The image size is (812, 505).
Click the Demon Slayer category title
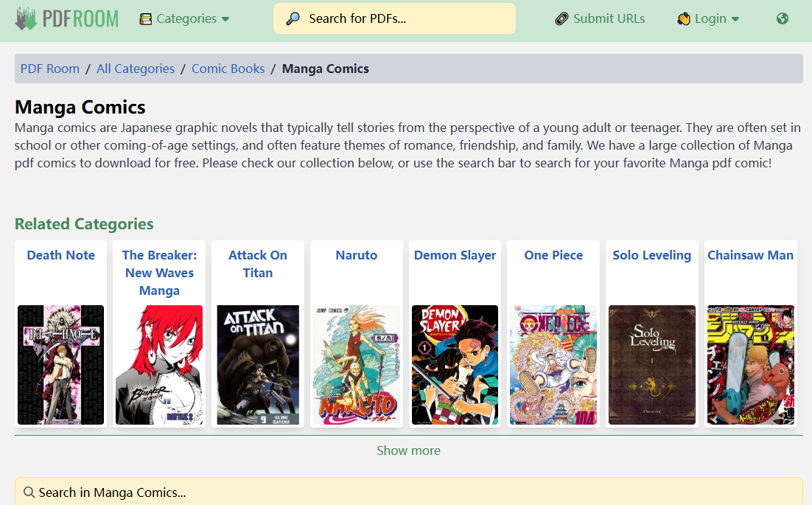pos(455,255)
